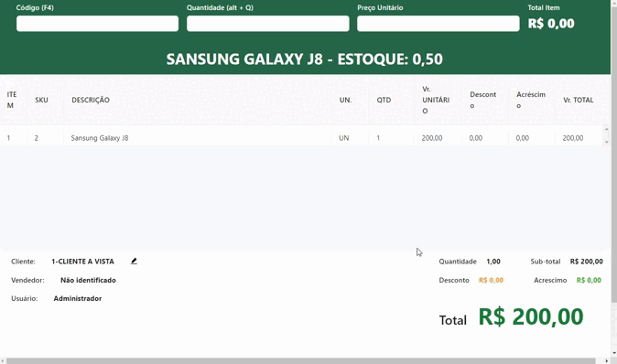Select the 'Sansung Galaxy J8' description cell

coord(100,138)
